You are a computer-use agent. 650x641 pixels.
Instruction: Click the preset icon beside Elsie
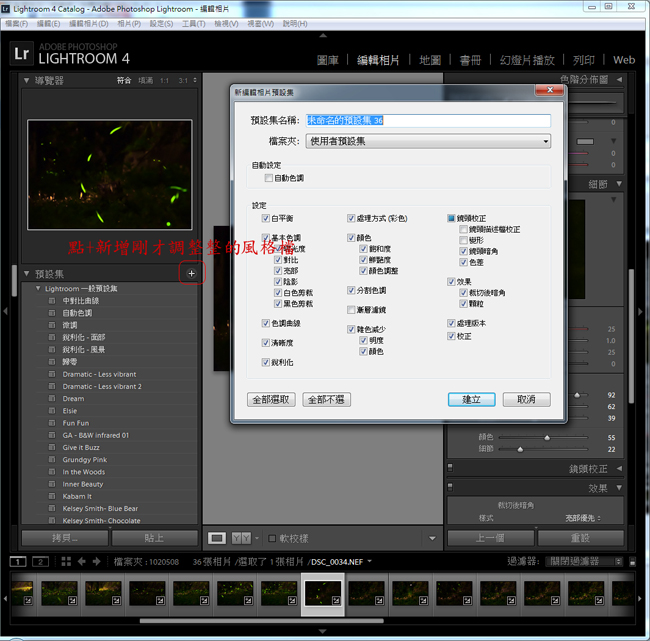coord(52,410)
